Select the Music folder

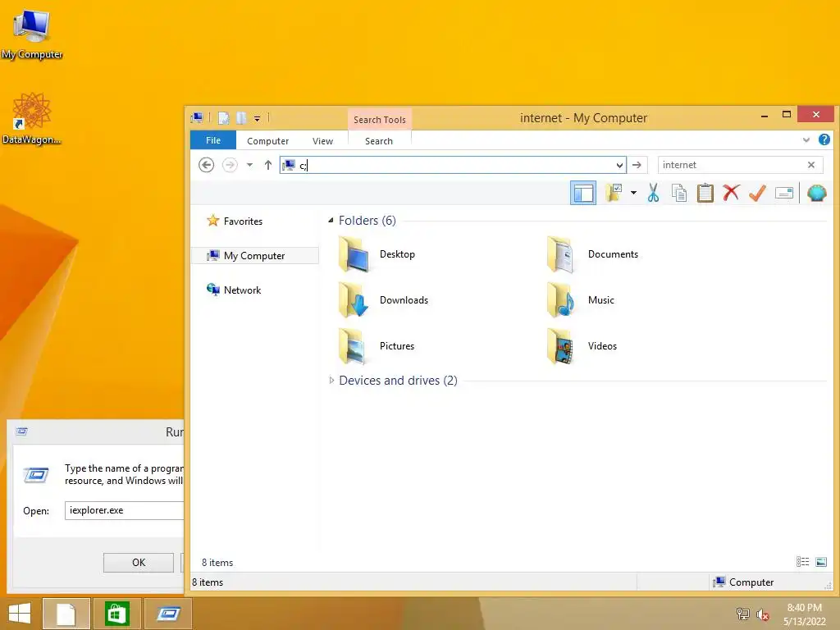581,300
